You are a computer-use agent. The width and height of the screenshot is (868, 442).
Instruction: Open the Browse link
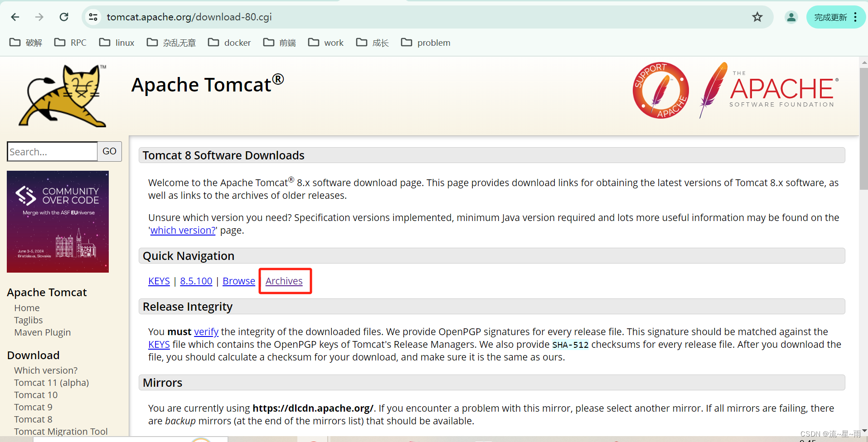(x=239, y=281)
